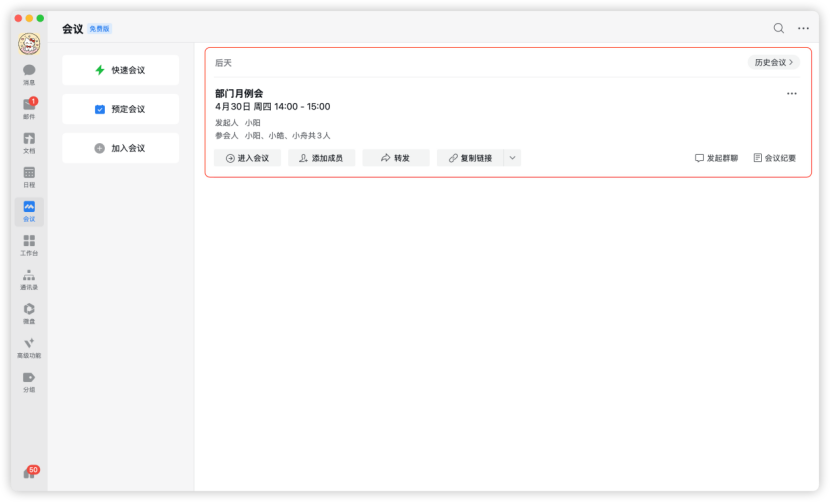Open the 邮件 mail icon with badge

click(29, 109)
